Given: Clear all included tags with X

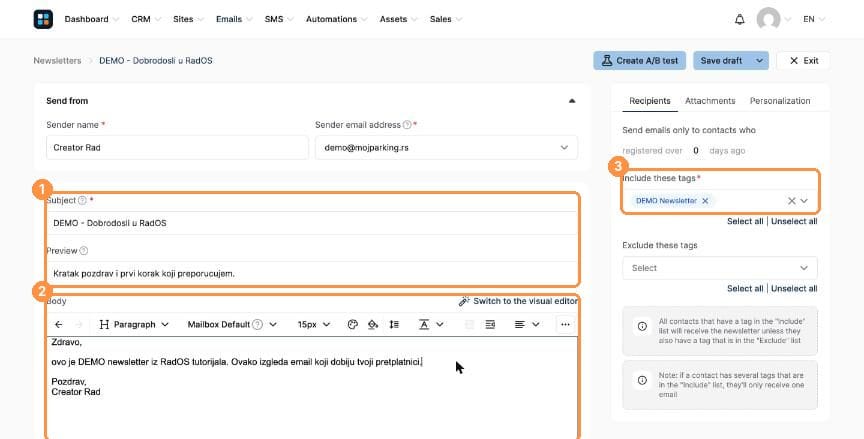Looking at the screenshot, I should (x=791, y=201).
